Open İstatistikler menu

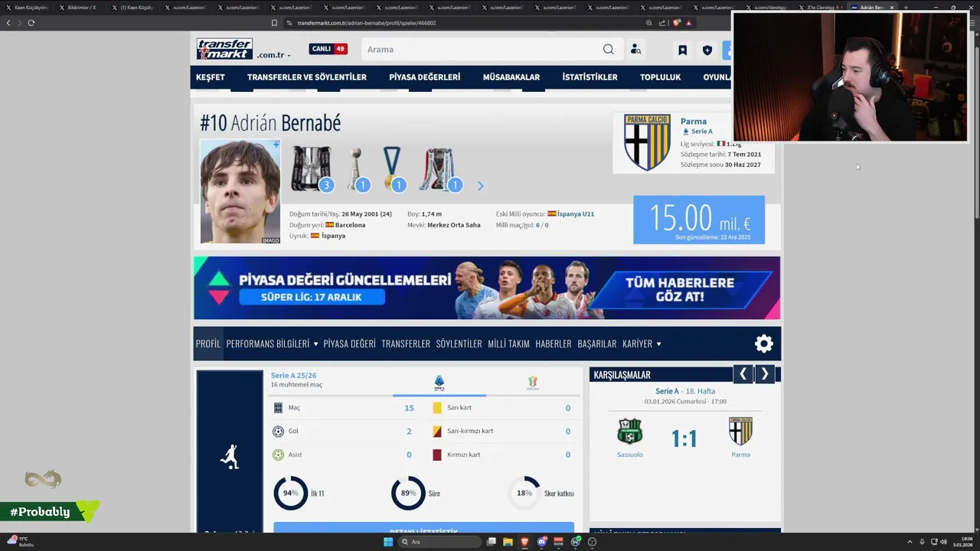(590, 77)
